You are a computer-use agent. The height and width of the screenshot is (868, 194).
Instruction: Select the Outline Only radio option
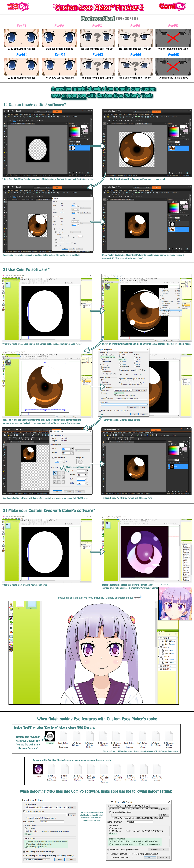point(26,829)
